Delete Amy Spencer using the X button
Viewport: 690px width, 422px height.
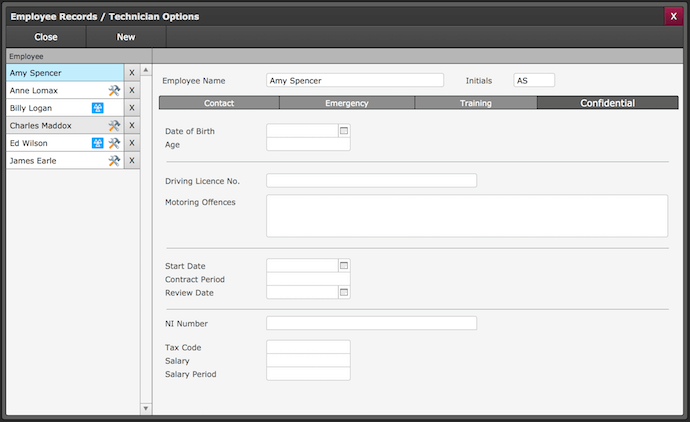pyautogui.click(x=131, y=73)
